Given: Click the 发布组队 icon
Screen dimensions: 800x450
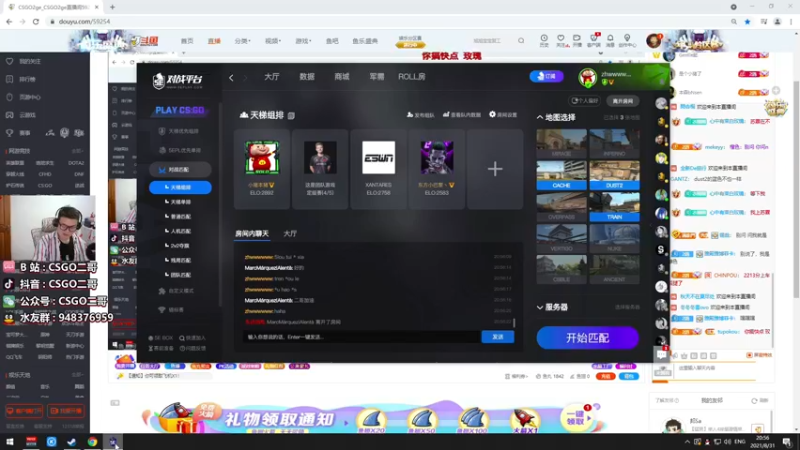Looking at the screenshot, I should (410, 115).
